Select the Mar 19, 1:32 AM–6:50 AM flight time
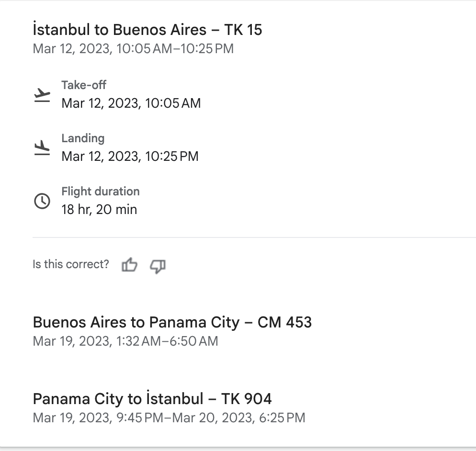The height and width of the screenshot is (451, 476). (125, 341)
